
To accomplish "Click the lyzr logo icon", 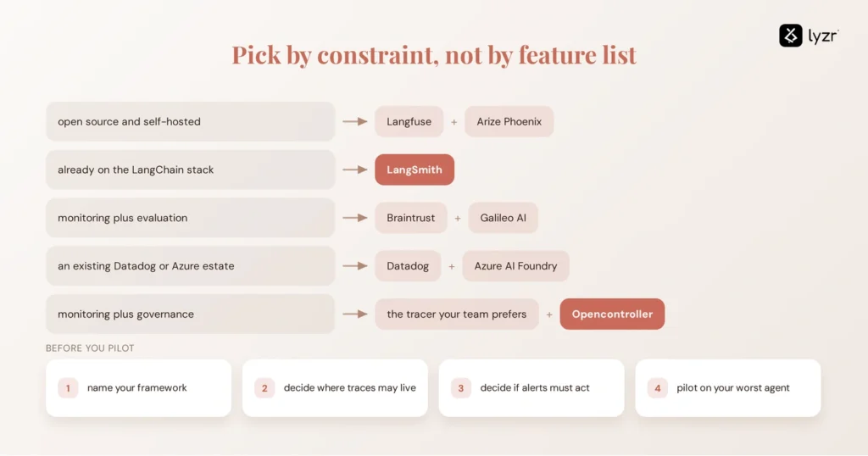I will pos(791,36).
